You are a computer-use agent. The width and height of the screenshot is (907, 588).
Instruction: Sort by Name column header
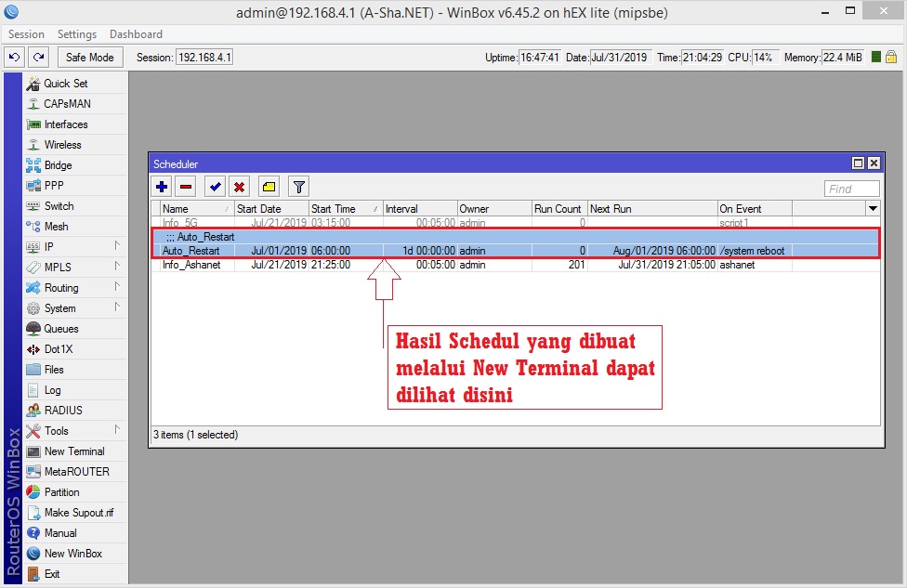[x=197, y=209]
